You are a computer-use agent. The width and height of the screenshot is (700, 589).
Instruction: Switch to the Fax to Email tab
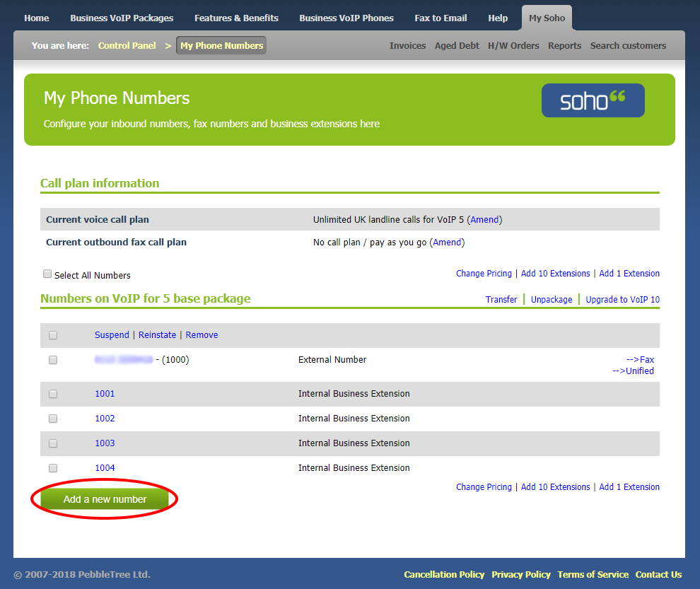[441, 18]
